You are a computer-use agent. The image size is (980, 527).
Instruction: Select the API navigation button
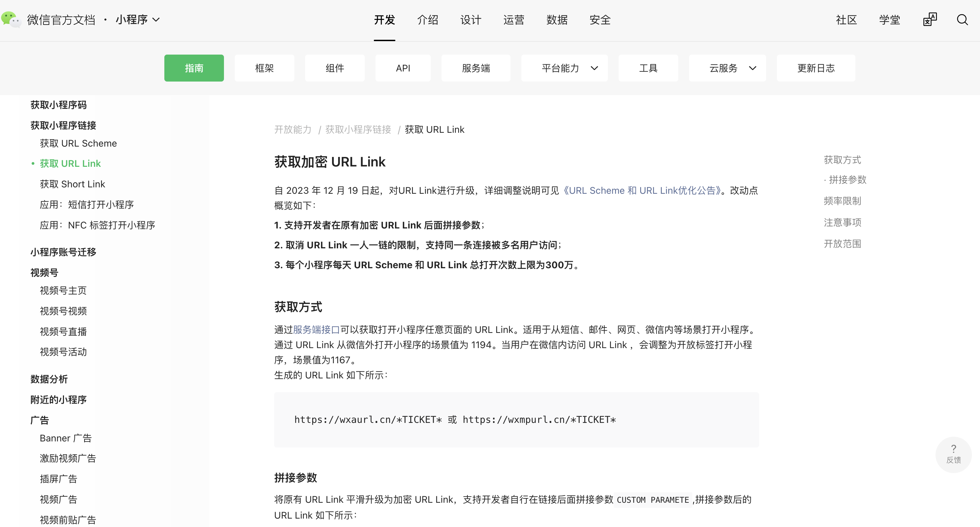click(403, 68)
